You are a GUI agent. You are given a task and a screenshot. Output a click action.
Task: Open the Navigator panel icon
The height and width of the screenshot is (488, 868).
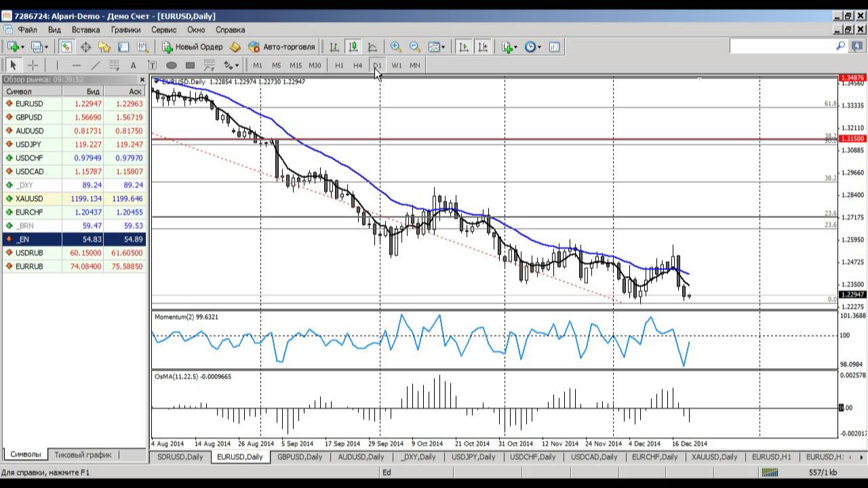(104, 47)
